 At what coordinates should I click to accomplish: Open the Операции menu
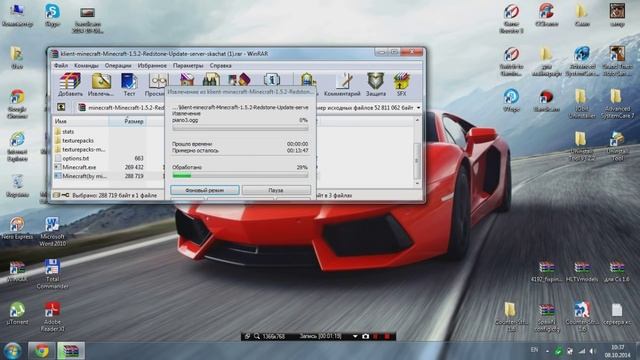click(x=118, y=65)
